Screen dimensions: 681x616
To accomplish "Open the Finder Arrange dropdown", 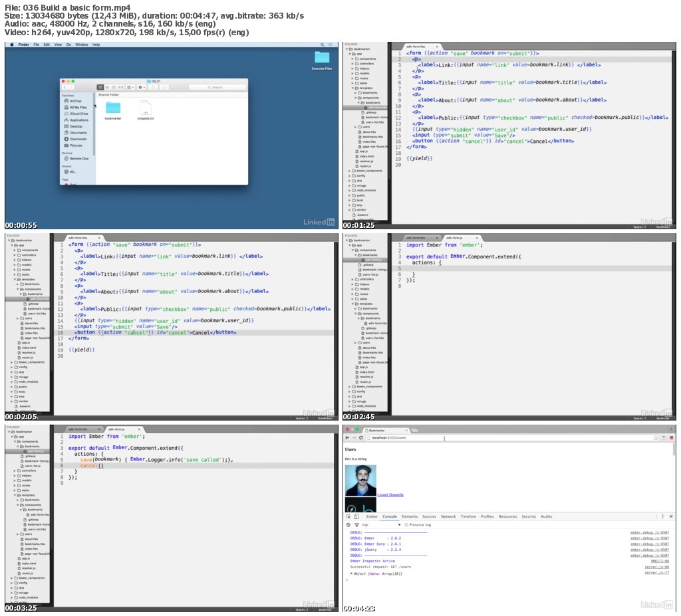I will 131,87.
